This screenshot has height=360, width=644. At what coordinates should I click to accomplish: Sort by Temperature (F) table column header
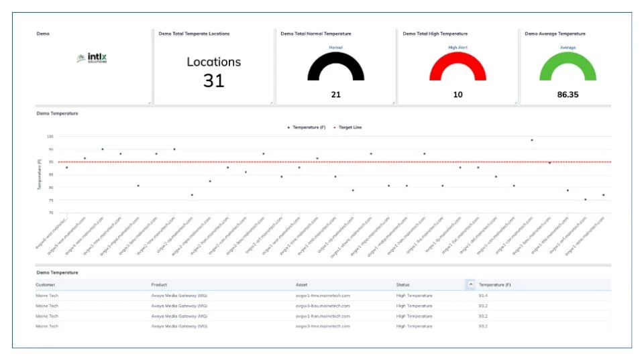click(x=495, y=284)
